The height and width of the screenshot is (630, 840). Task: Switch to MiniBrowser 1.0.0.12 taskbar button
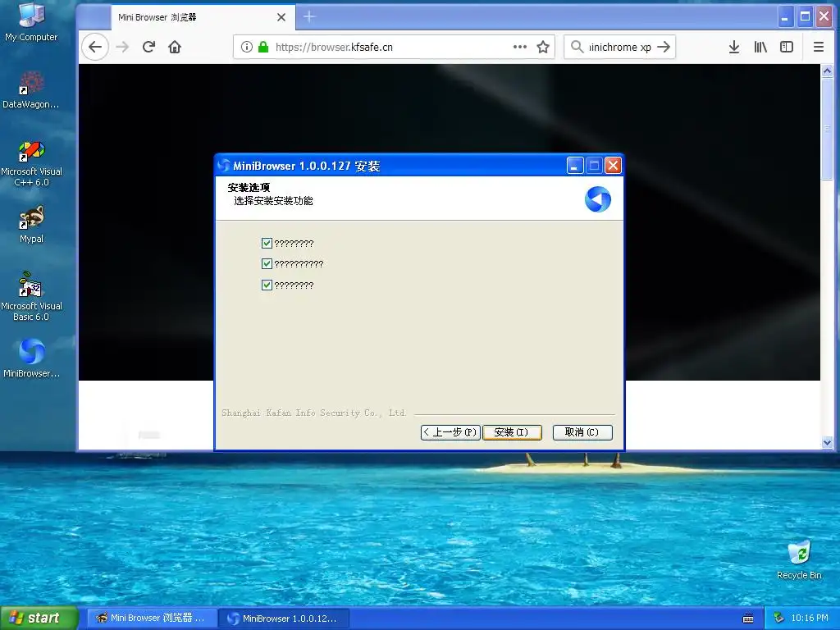pyautogui.click(x=285, y=619)
